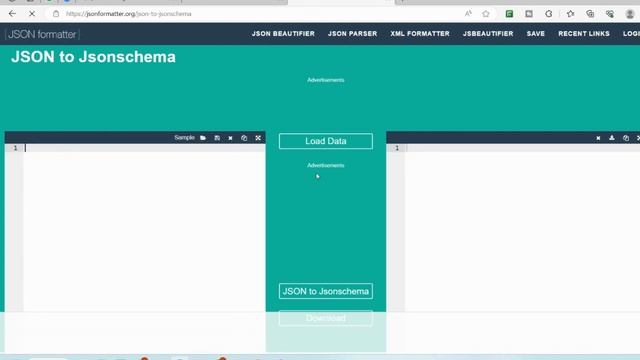Click the browser refresh-style extension icon
Image resolution: width=640 pixels, height=360 pixels.
(x=549, y=14)
